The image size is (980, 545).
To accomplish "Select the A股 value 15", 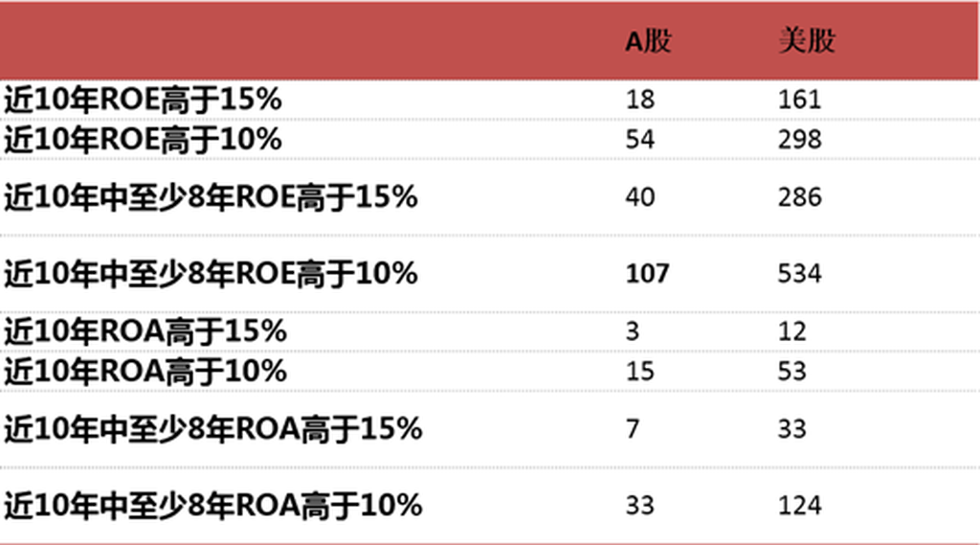I will click(x=640, y=371).
